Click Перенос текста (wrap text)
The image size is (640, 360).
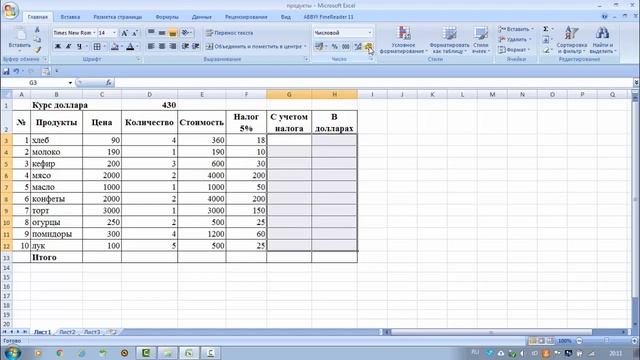229,33
